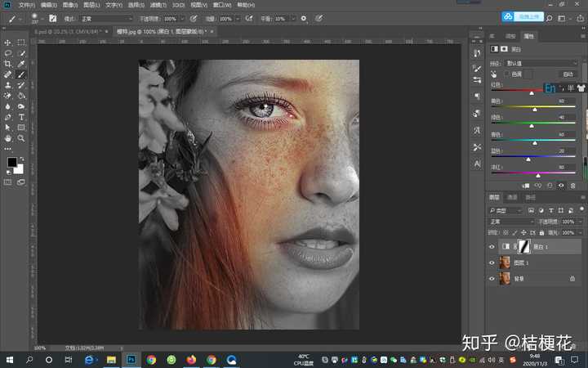Select the Brush tool in toolbox

pos(21,74)
